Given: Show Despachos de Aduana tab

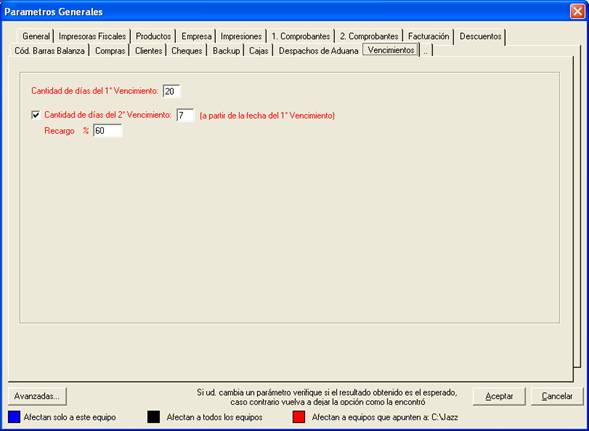Looking at the screenshot, I should [319, 51].
